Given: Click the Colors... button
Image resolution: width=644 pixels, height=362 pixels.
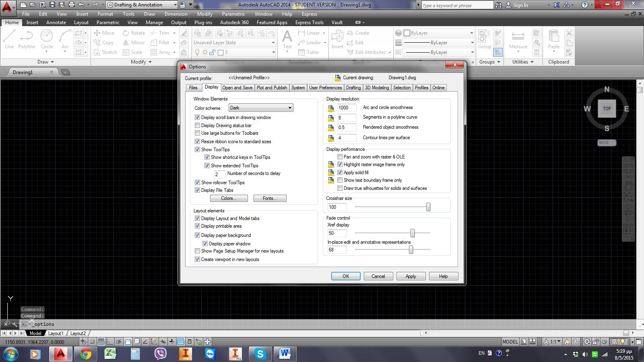Looking at the screenshot, I should coord(229,198).
